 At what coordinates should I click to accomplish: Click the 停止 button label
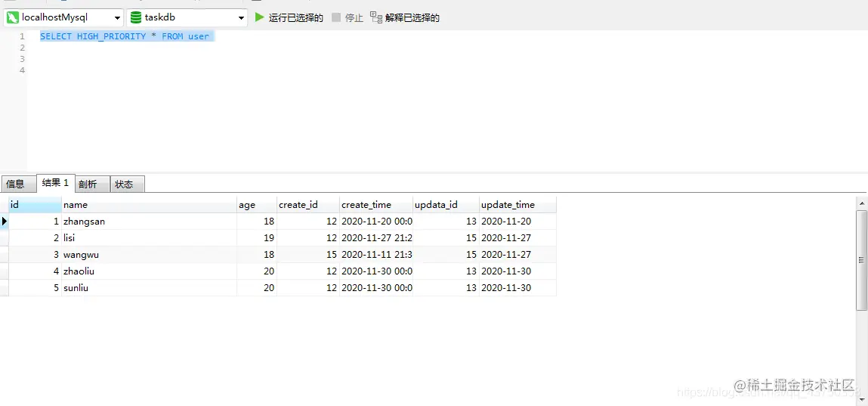354,17
